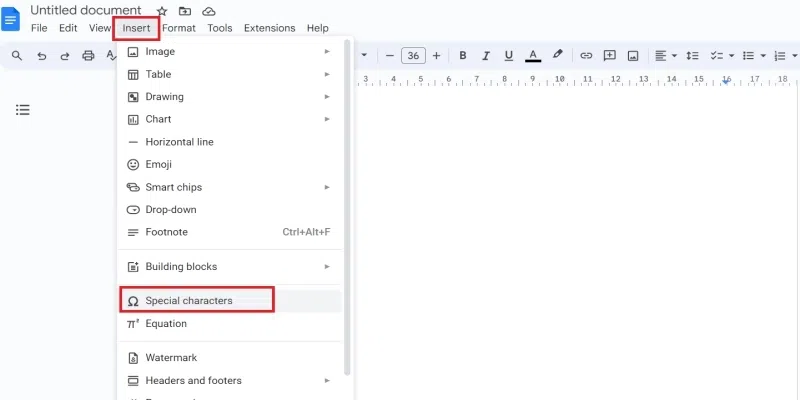Star the Untitled document

pos(162,11)
